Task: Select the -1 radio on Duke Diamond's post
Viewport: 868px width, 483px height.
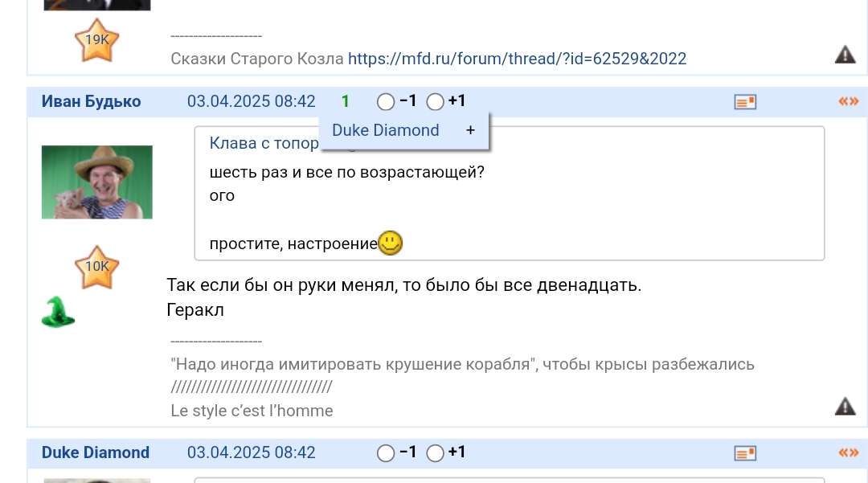Action: point(386,453)
